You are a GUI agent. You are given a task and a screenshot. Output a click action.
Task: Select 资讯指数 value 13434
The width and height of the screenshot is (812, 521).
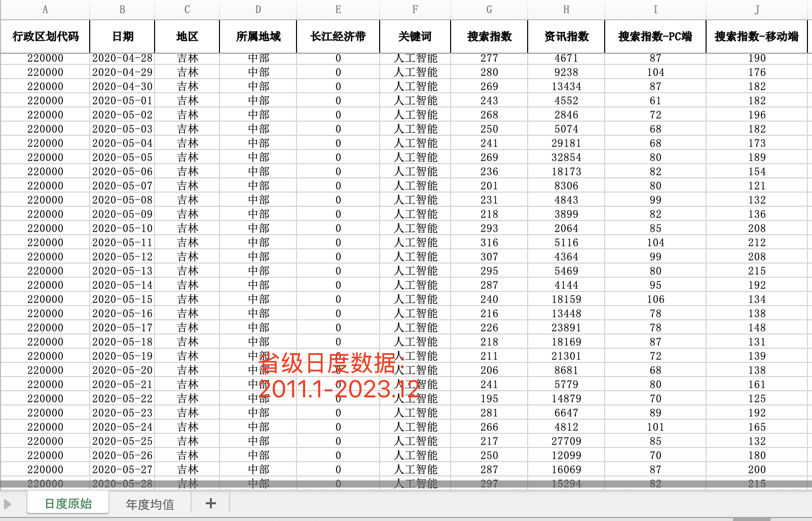pos(566,86)
